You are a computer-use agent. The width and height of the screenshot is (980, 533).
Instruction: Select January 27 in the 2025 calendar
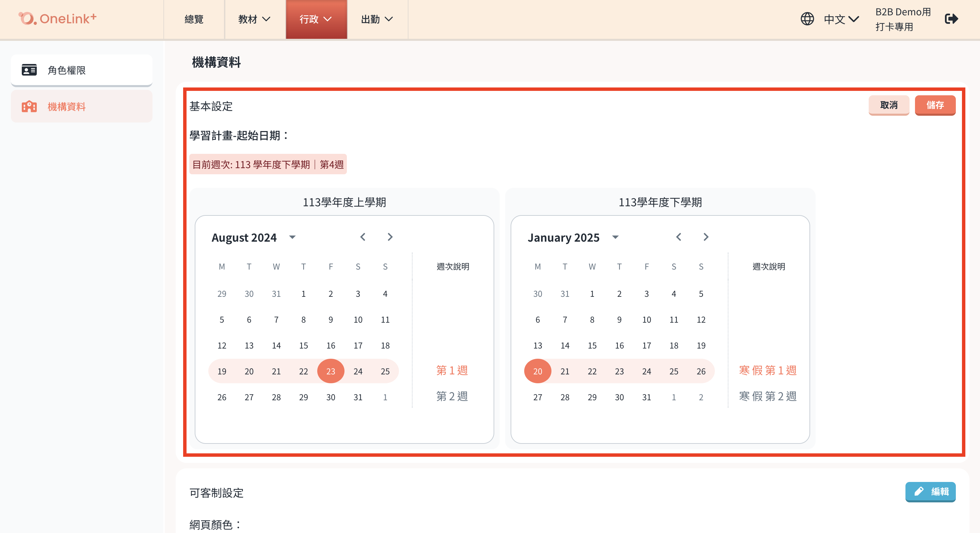pos(537,397)
